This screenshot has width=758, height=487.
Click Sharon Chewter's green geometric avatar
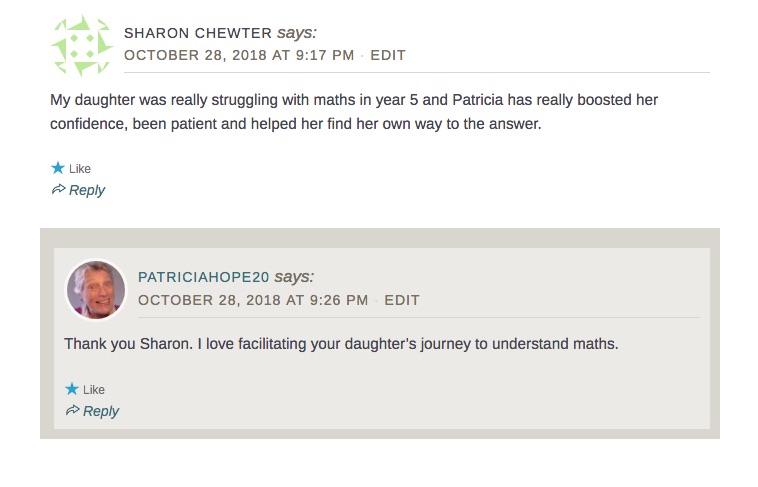(x=82, y=46)
